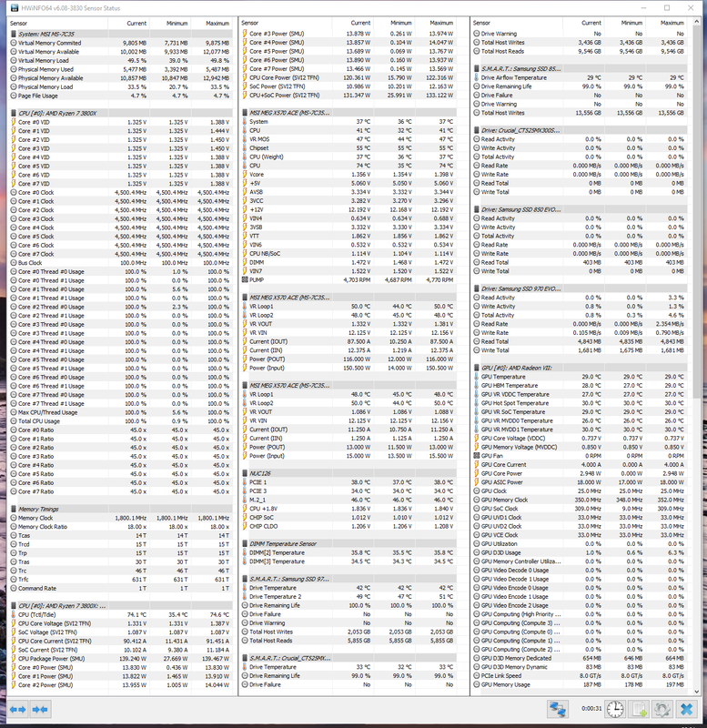
Task: Open sensor settings gear icon
Action: (x=662, y=709)
